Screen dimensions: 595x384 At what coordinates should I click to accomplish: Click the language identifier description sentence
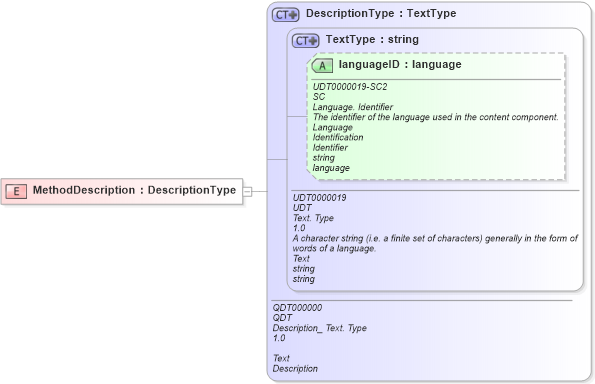[436, 117]
